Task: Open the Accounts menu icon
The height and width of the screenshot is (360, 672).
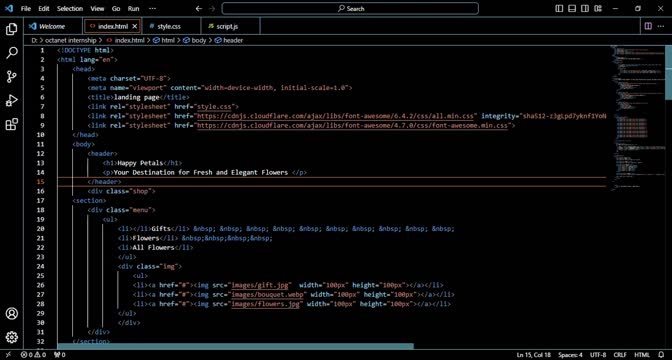Action: [x=12, y=313]
